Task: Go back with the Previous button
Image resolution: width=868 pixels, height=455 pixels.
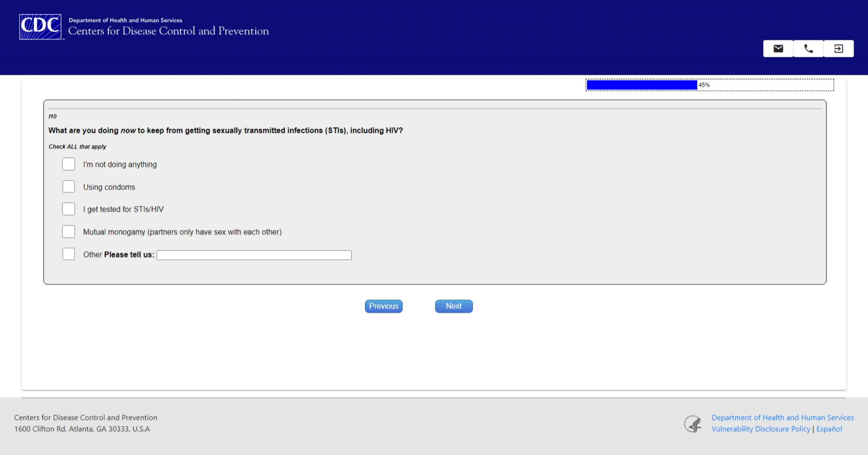Action: click(x=384, y=306)
